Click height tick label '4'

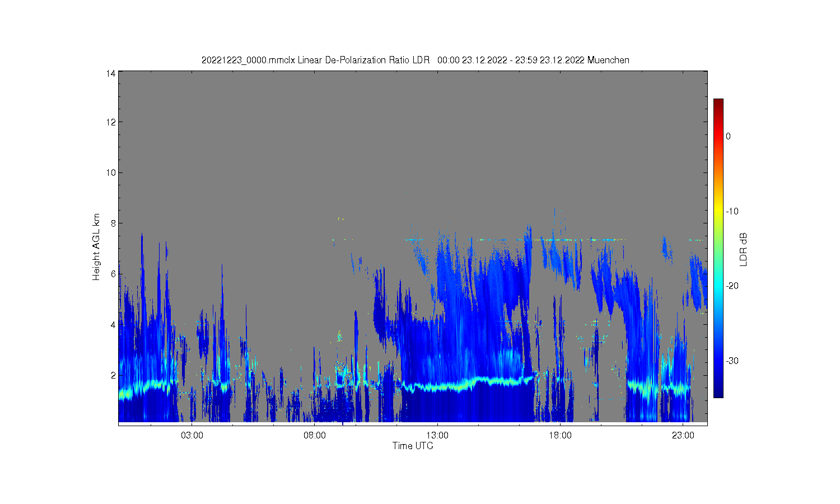click(113, 325)
